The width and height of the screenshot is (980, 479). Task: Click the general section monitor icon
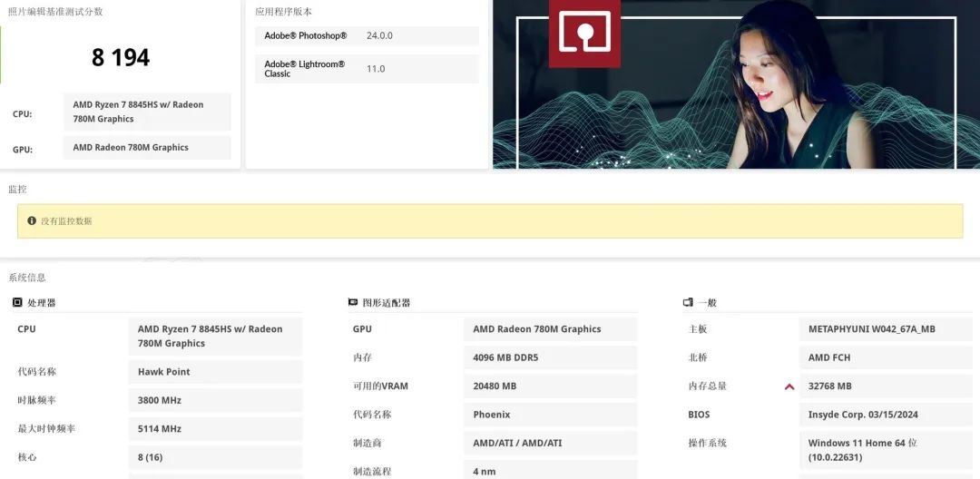pos(688,302)
